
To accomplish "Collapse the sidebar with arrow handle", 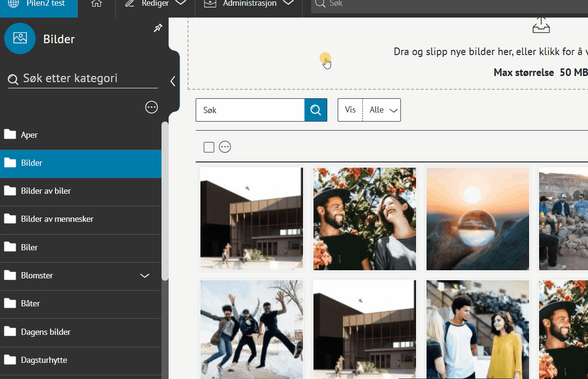I will [173, 81].
